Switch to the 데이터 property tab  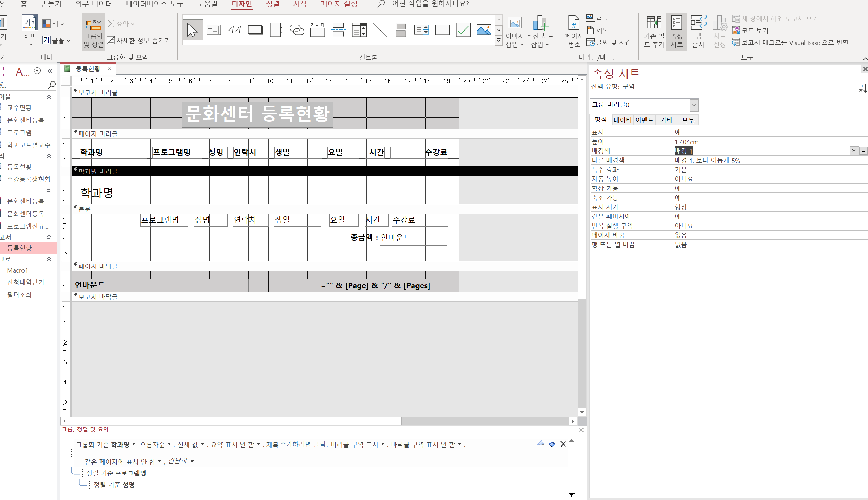[x=622, y=120]
